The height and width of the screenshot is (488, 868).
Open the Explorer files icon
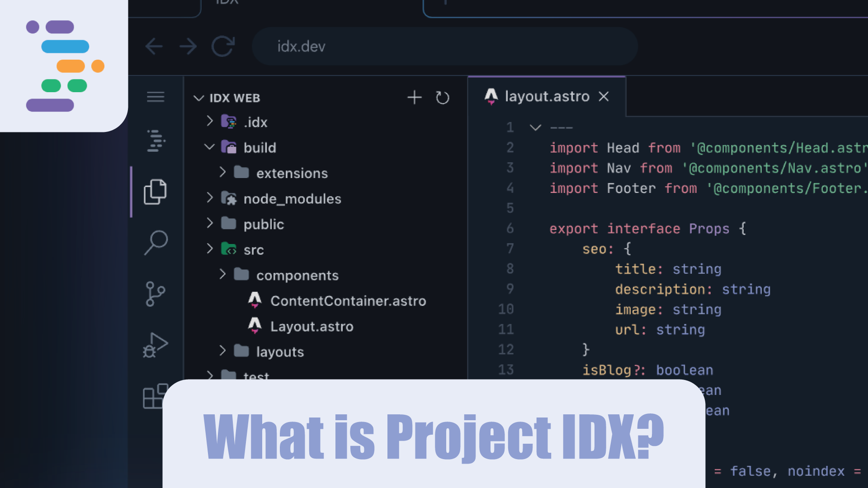pos(155,192)
